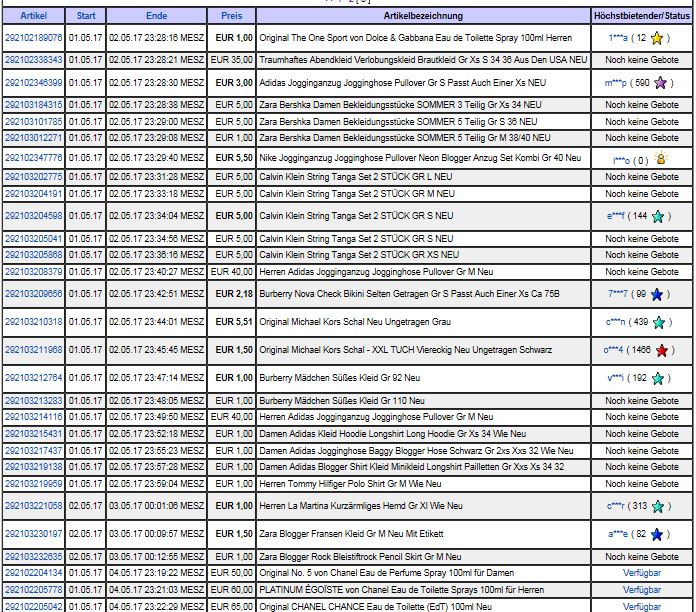Select text 'Original Michael Kors Schal Neu Ungetragen Grau'

coord(355,322)
